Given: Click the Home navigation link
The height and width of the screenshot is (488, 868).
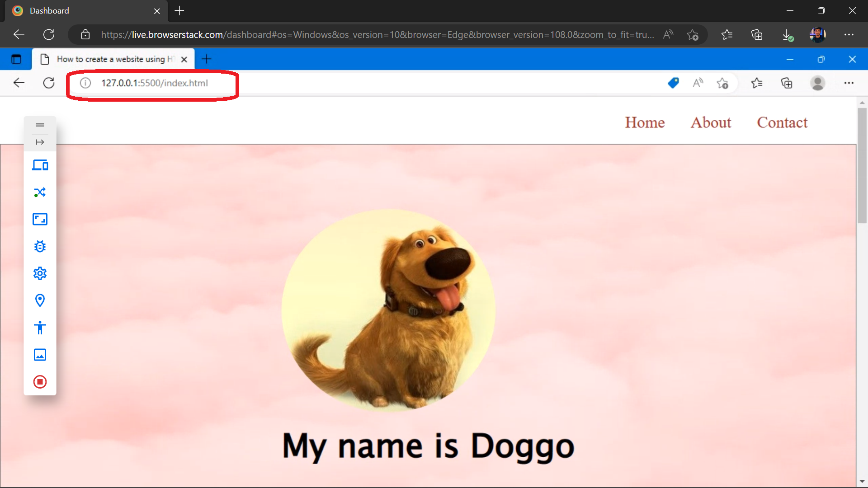Looking at the screenshot, I should [644, 122].
